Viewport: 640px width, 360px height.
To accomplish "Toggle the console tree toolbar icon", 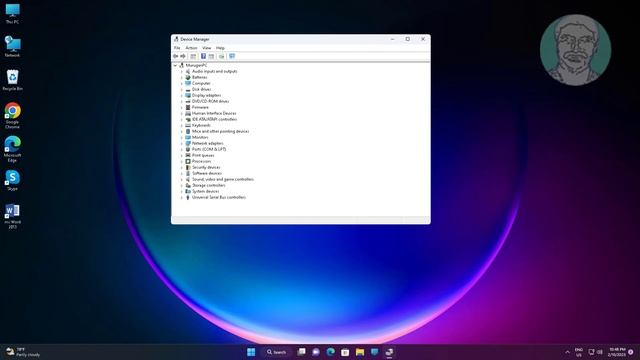I will point(193,56).
